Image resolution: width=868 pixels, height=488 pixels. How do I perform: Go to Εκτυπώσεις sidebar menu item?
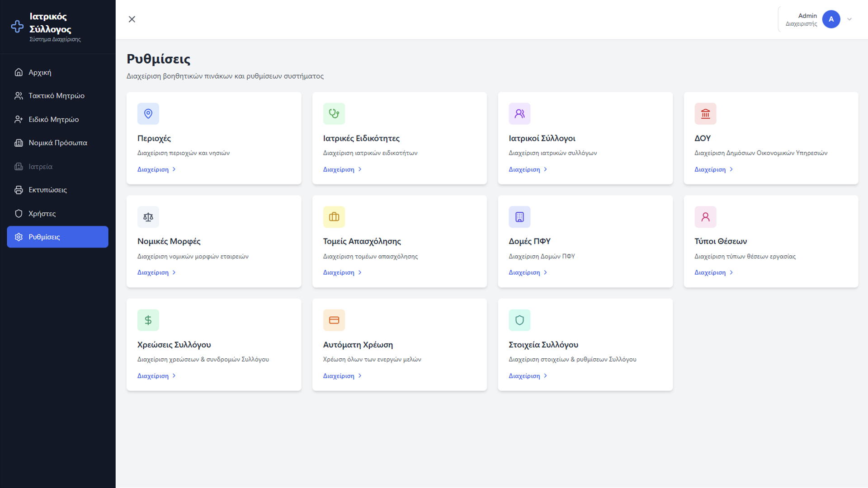tap(47, 190)
